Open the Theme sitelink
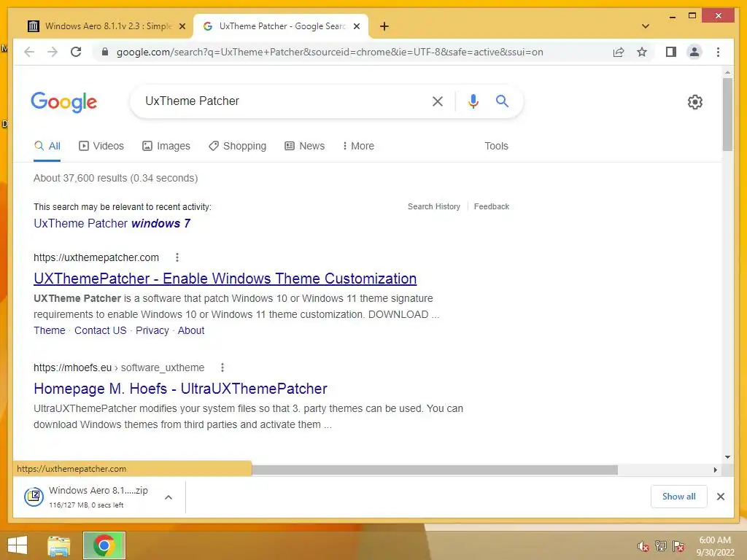 click(x=49, y=330)
